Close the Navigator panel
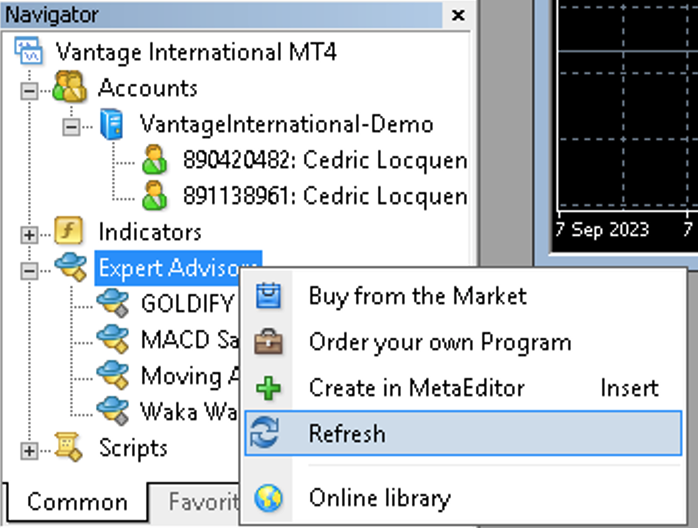This screenshot has width=698, height=528. (x=458, y=15)
